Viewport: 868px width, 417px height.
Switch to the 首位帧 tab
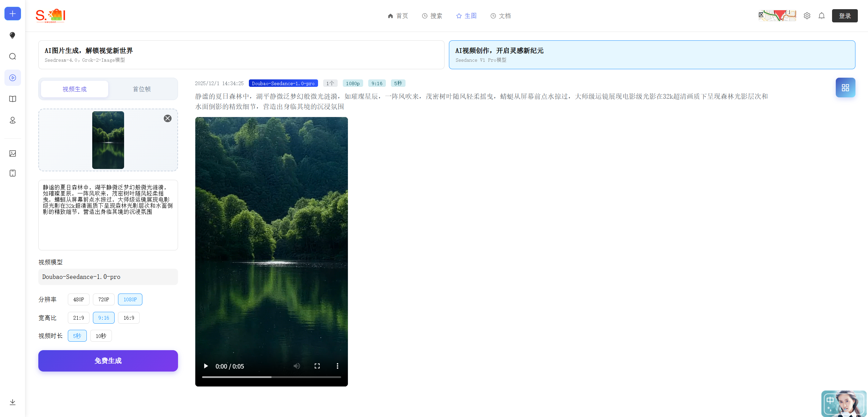point(142,89)
